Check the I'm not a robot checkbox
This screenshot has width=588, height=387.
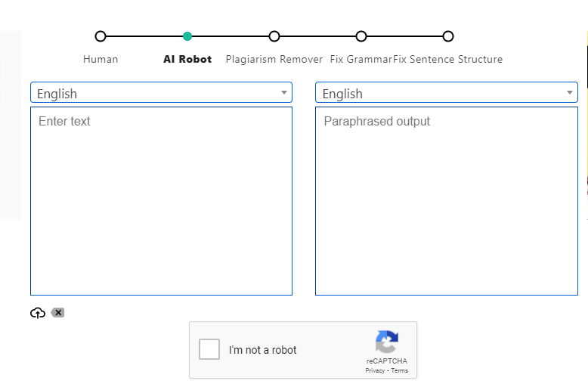coord(209,349)
